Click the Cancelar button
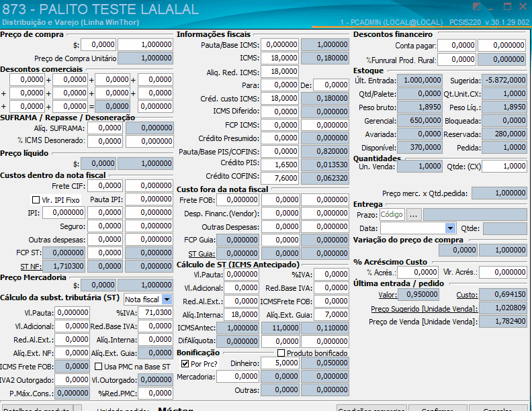The width and height of the screenshot is (532, 411). coord(497,408)
